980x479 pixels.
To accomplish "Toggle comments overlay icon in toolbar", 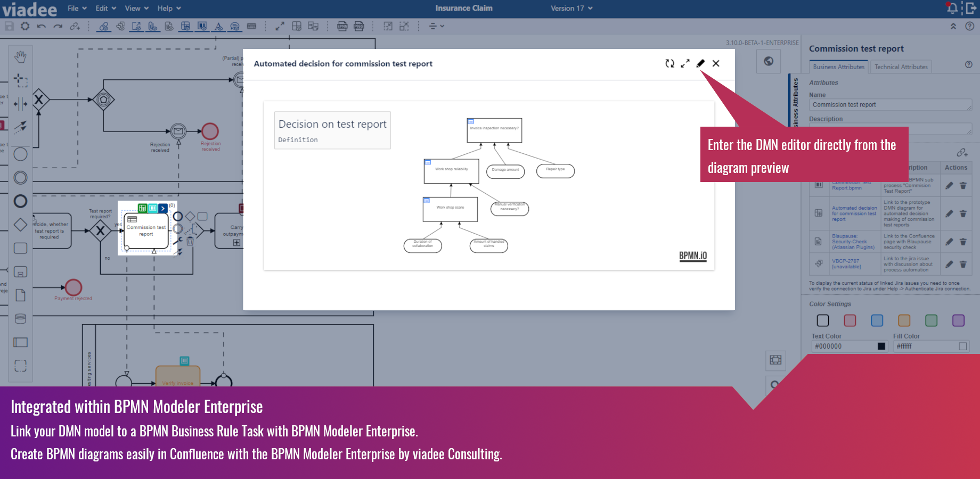I will point(235,26).
